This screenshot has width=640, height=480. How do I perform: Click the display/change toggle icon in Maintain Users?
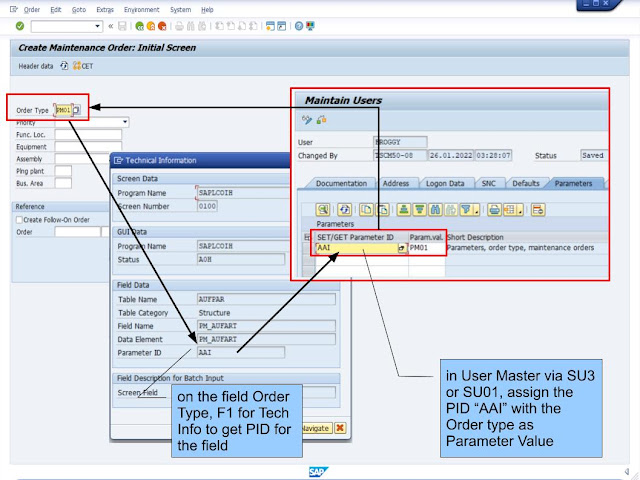coord(307,120)
